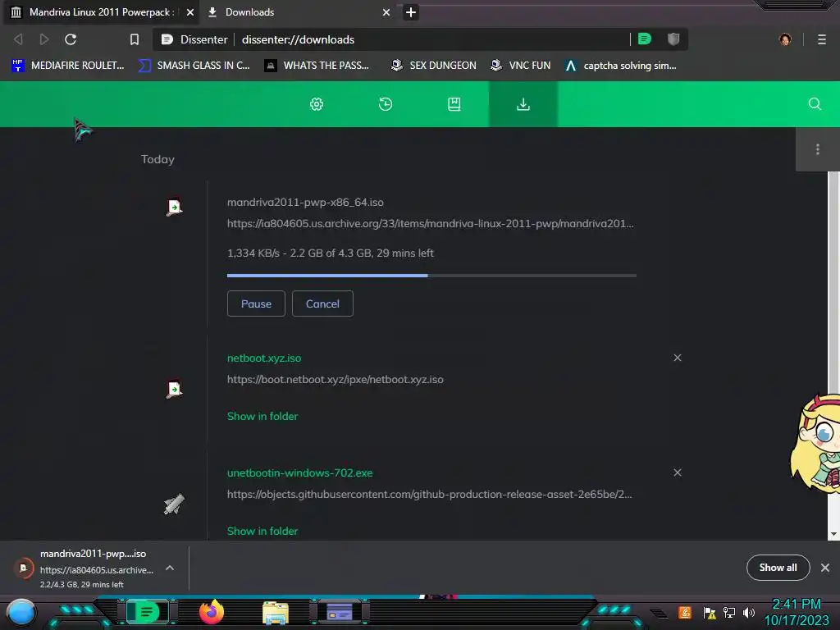The image size is (840, 630).
Task: Click Show all downloads button
Action: coord(778,568)
